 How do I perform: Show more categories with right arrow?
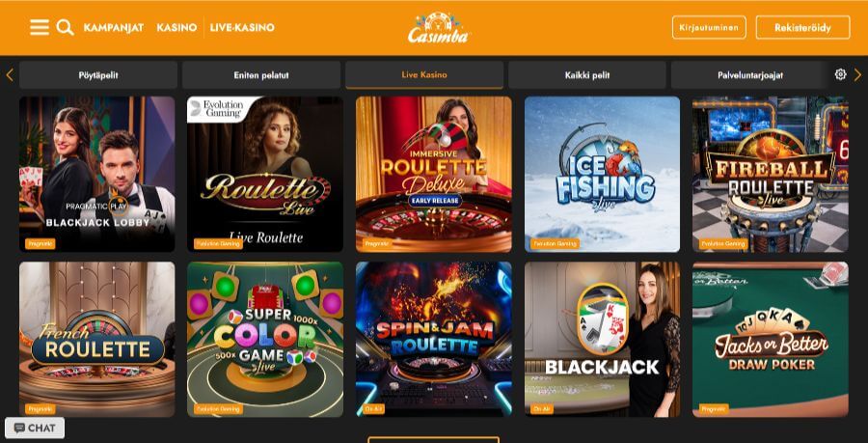tap(857, 74)
